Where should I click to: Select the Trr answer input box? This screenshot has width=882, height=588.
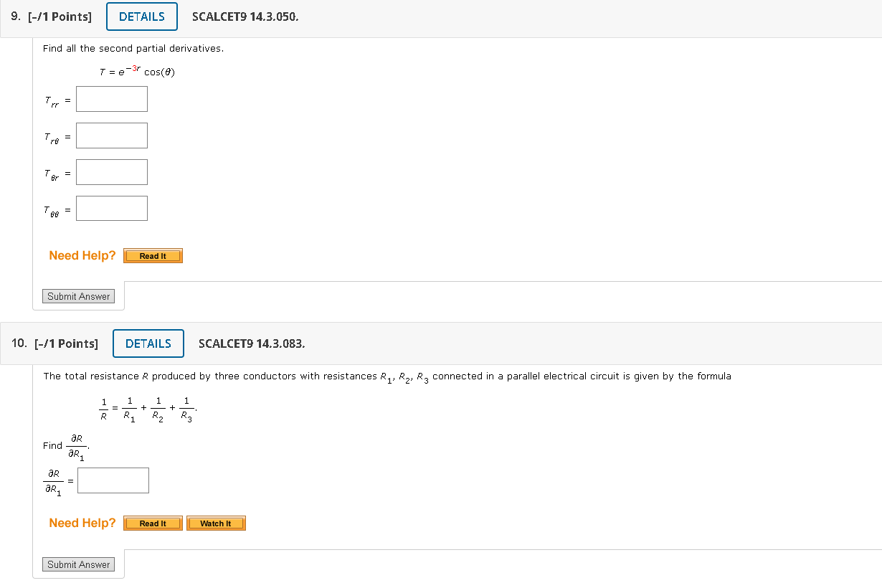point(111,98)
